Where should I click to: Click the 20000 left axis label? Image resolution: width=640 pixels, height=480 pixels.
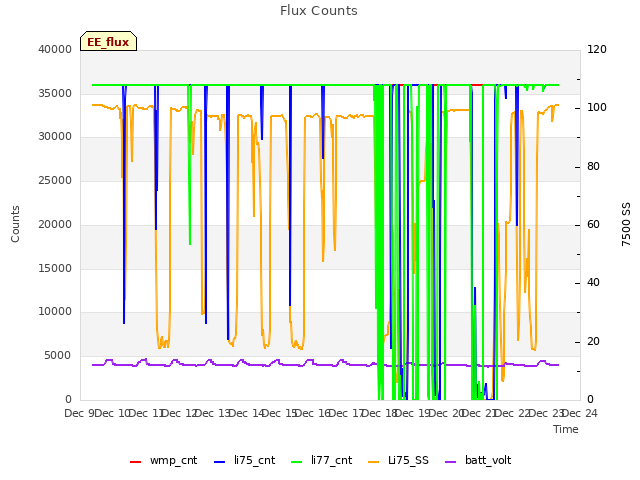click(x=55, y=224)
